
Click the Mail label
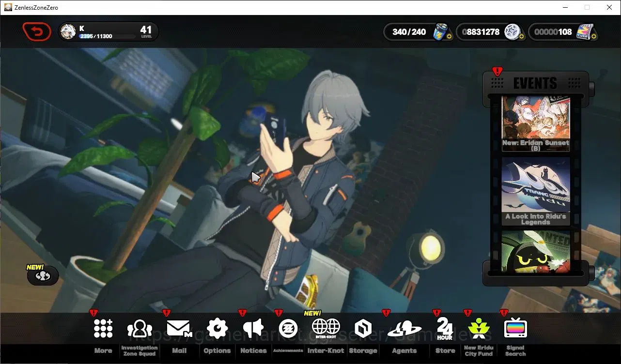tap(179, 350)
